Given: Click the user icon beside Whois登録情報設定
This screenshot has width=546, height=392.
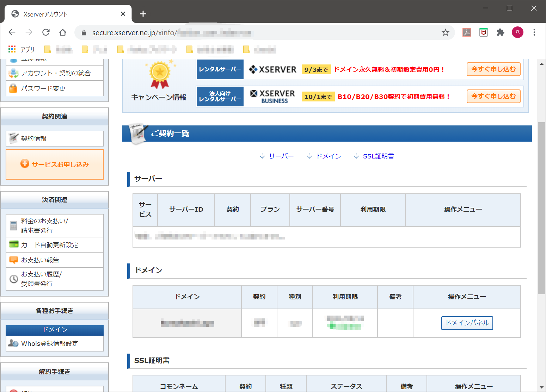Looking at the screenshot, I should click(13, 343).
